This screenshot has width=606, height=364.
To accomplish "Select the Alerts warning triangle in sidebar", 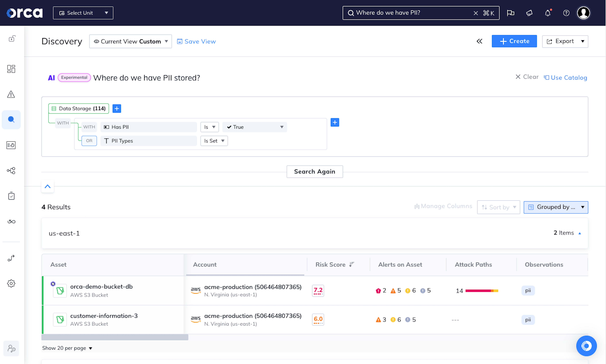I will click(x=11, y=94).
